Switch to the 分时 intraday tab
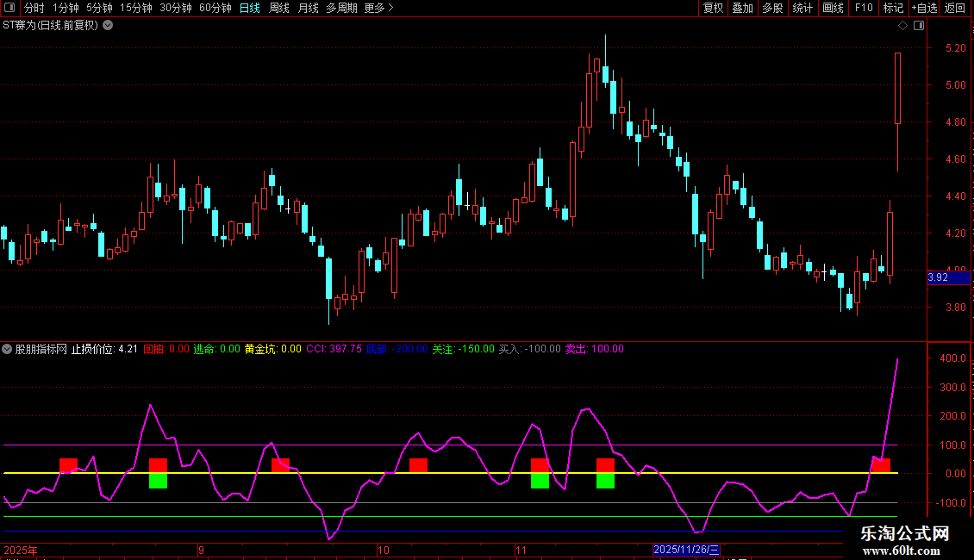 point(34,8)
